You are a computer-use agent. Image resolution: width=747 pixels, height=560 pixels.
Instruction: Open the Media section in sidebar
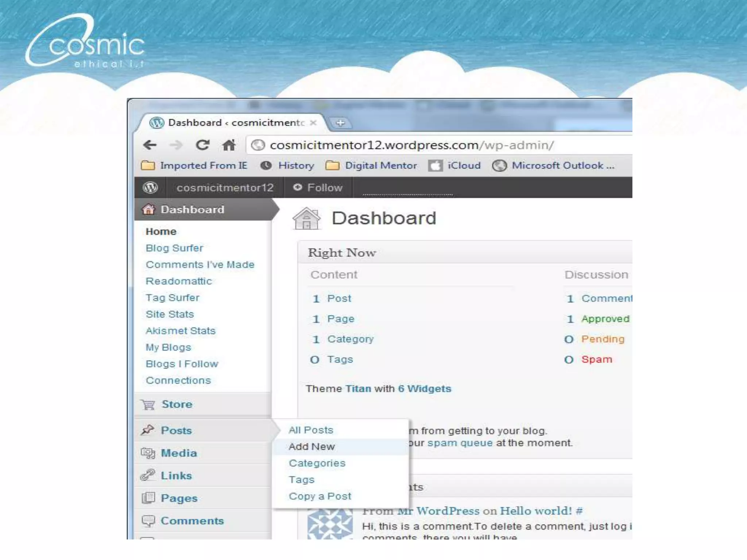point(178,453)
